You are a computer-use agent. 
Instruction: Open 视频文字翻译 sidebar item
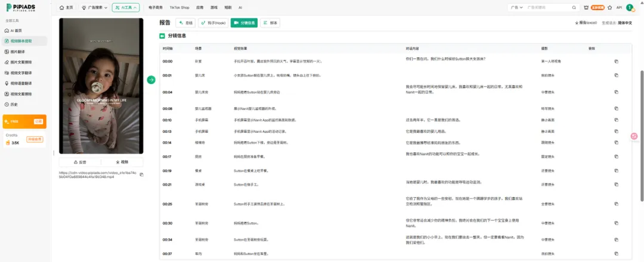tap(24, 73)
